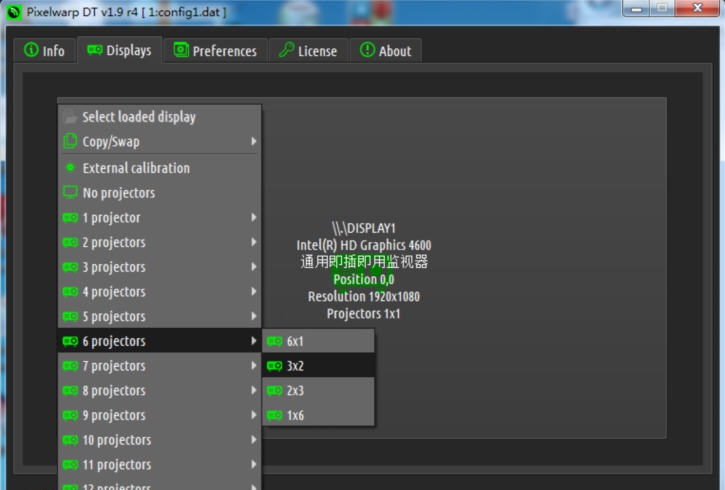Click the No projectors monitor icon

click(x=70, y=193)
